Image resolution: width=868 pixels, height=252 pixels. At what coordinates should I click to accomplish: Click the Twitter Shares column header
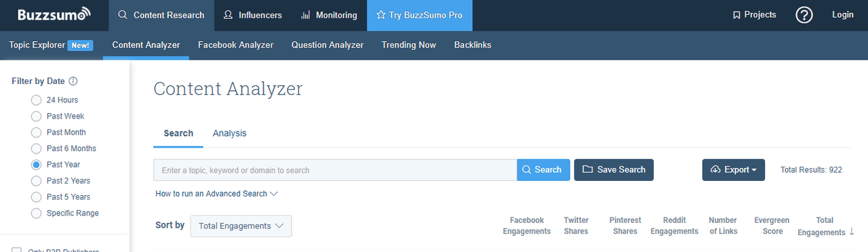point(576,226)
